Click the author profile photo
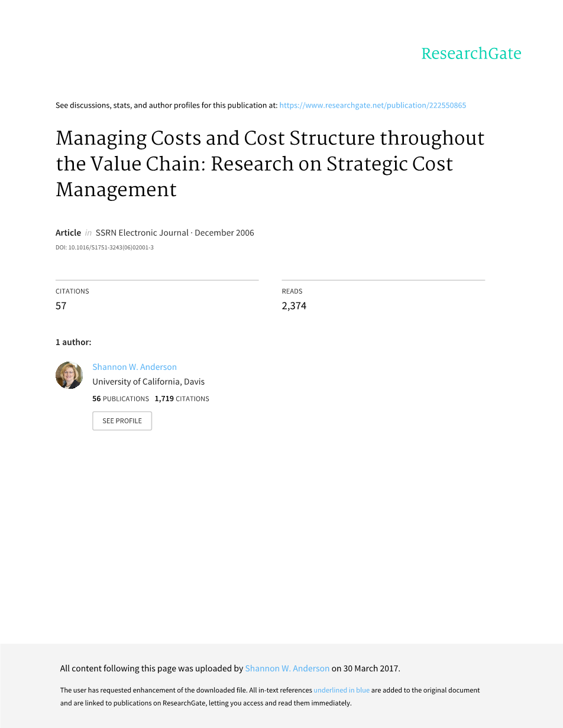563x728 pixels. click(x=69, y=375)
